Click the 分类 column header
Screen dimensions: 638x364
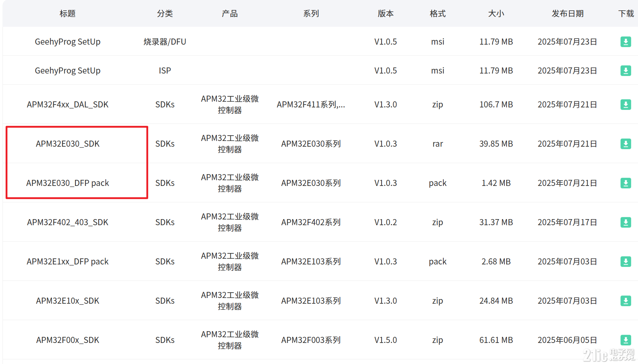tap(165, 14)
